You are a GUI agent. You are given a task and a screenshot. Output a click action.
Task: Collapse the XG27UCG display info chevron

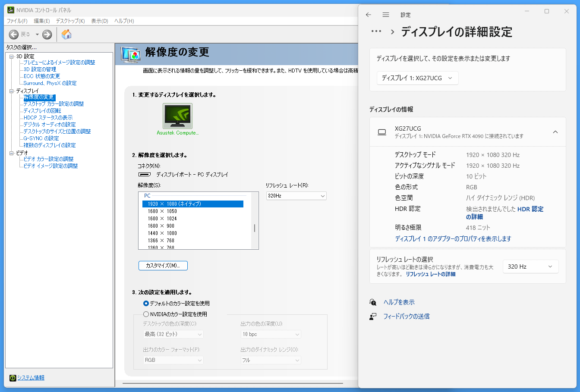pos(555,132)
